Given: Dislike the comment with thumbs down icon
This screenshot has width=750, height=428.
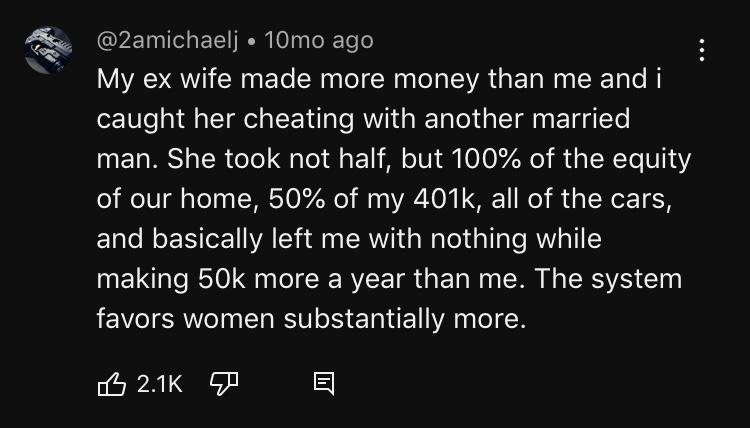Looking at the screenshot, I should [x=221, y=381].
